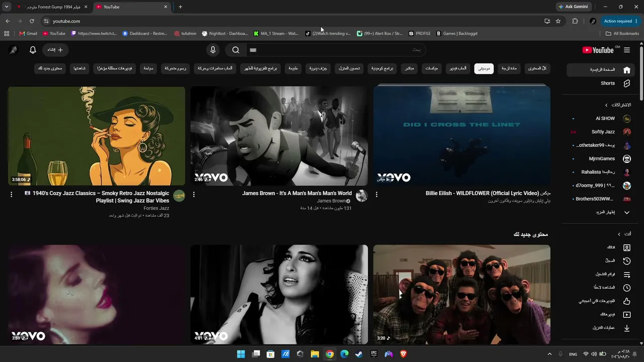Open Steam from the taskbar
This screenshot has height=362, width=644.
[x=359, y=354]
